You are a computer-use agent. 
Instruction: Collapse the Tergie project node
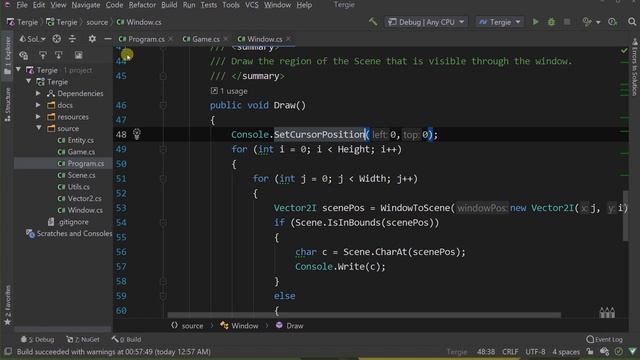coord(29,82)
